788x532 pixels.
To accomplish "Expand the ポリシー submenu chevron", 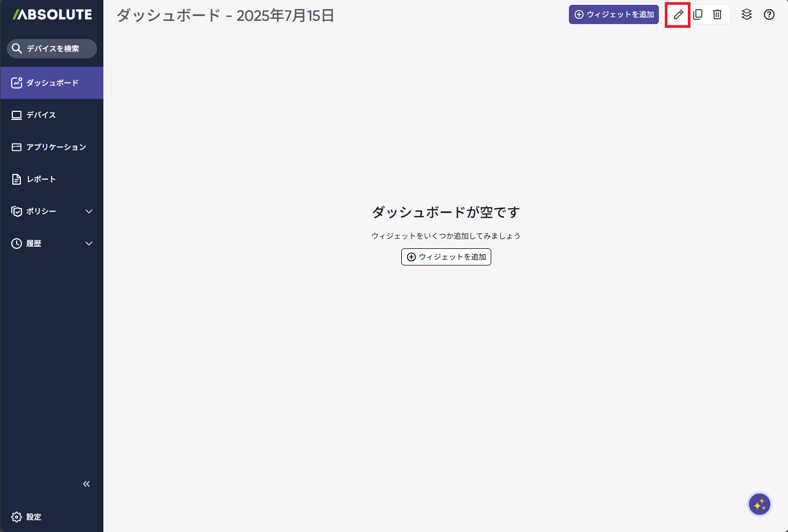I will tap(89, 211).
